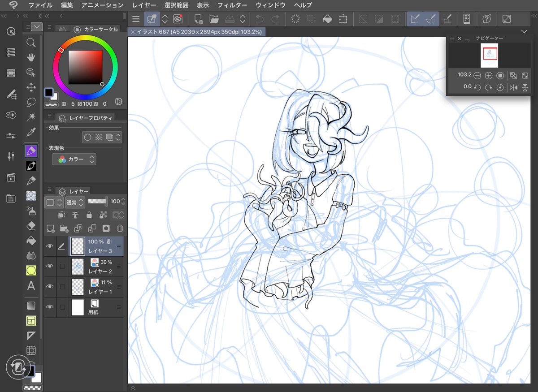Open フィルター menu
Screen dimensions: 538x392
coord(232,5)
